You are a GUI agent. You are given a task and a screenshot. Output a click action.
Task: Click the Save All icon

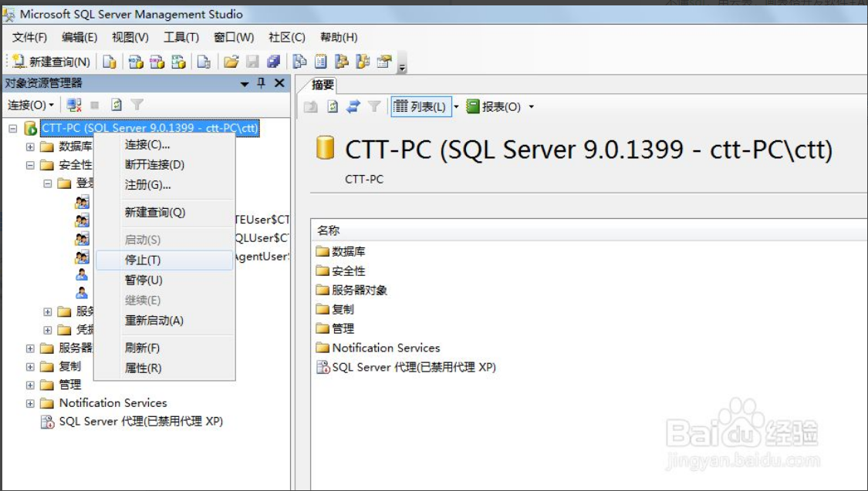tap(273, 62)
